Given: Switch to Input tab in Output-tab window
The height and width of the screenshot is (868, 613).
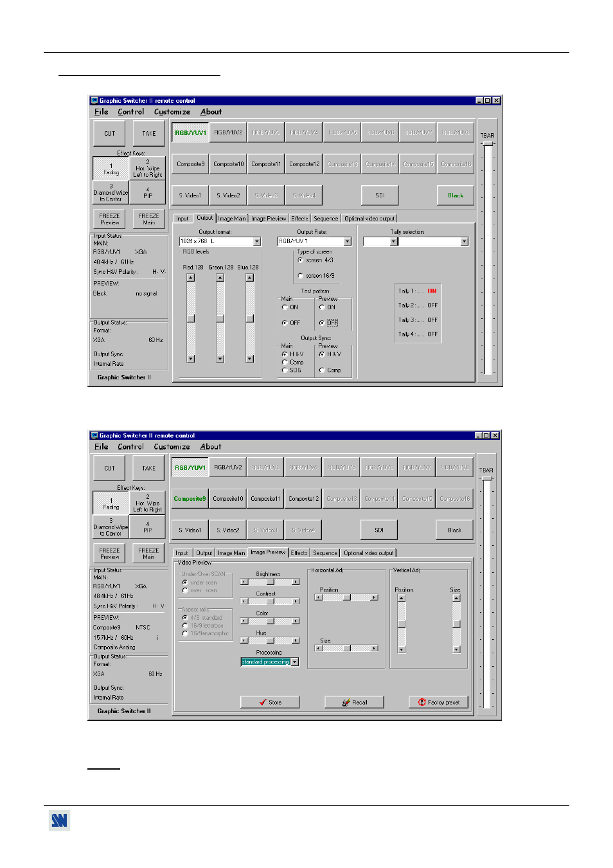Looking at the screenshot, I should pos(182,219).
